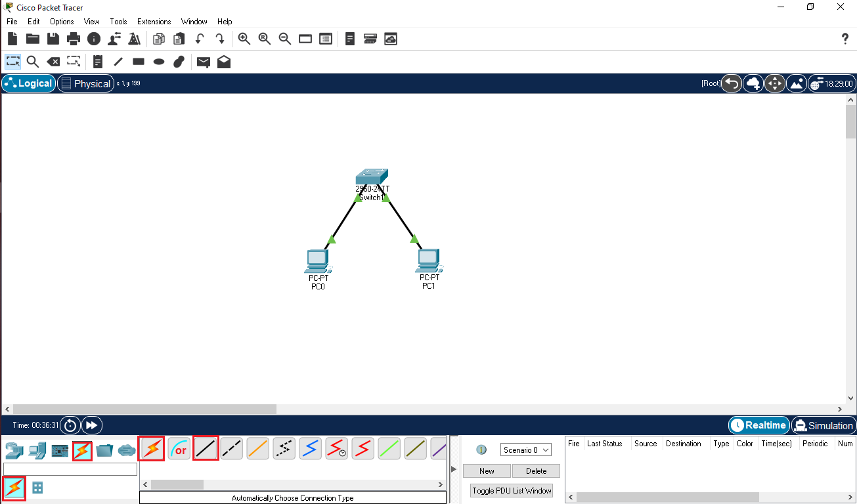Paste copied objects
Image resolution: width=857 pixels, height=504 pixels.
coord(179,39)
